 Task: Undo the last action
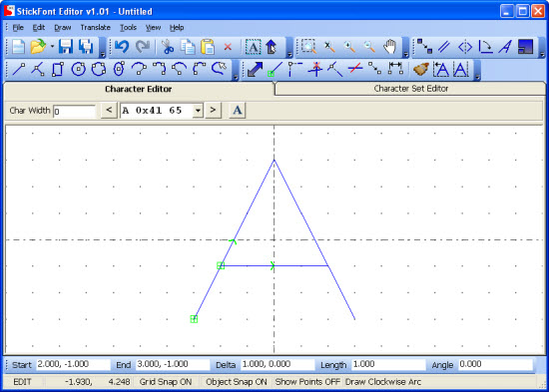click(122, 47)
